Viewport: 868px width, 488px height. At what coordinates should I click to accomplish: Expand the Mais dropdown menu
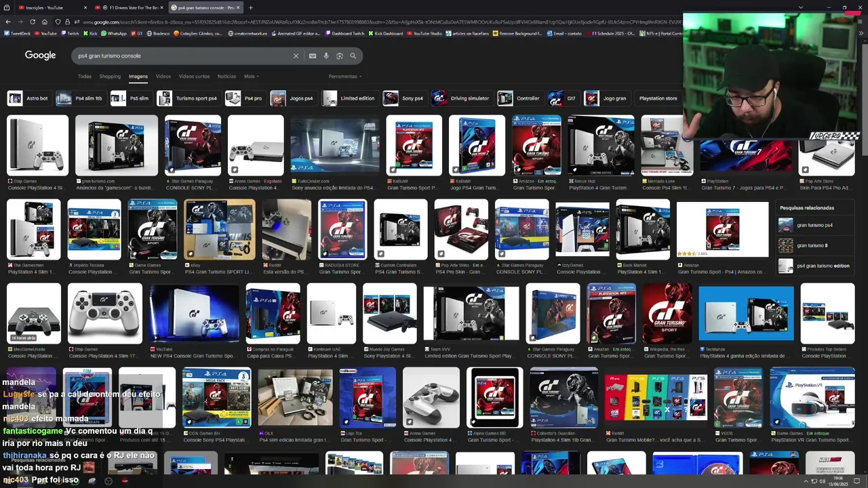[251, 77]
